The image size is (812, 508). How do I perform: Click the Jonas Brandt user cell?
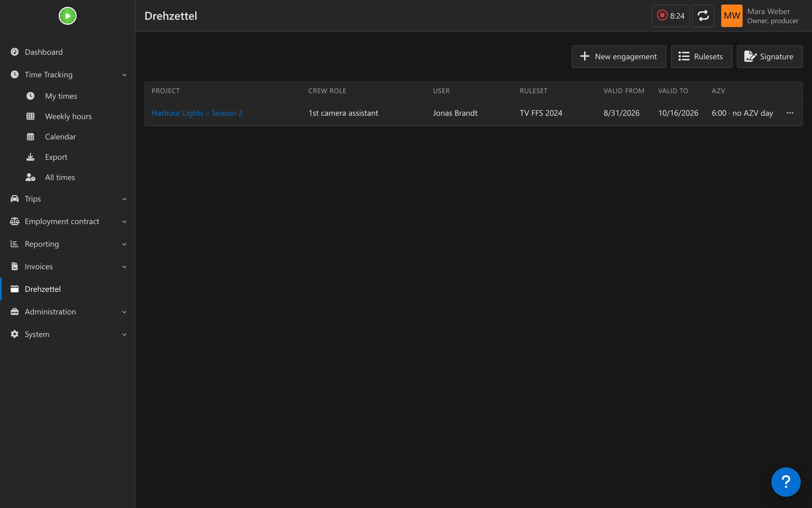click(455, 113)
